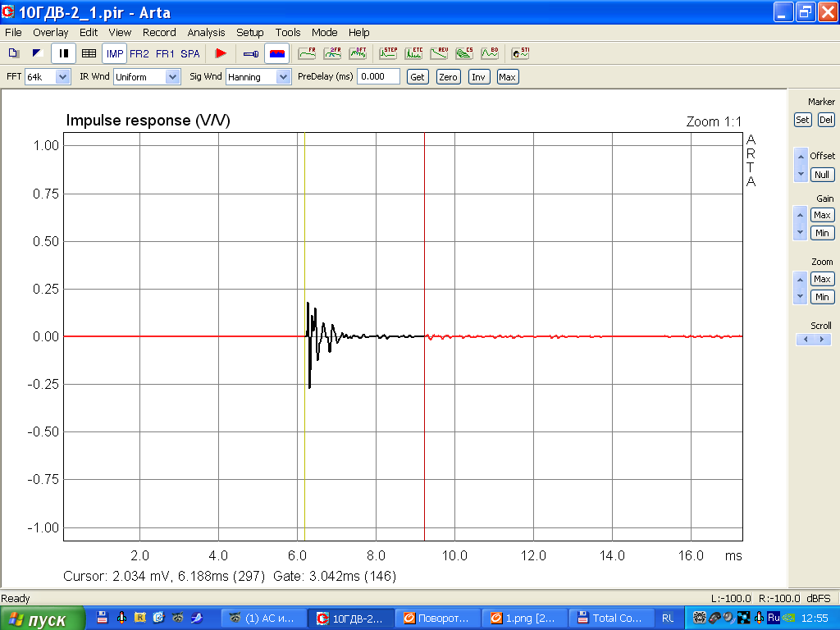Click the Offset Null button
The height and width of the screenshot is (630, 840).
(x=822, y=175)
